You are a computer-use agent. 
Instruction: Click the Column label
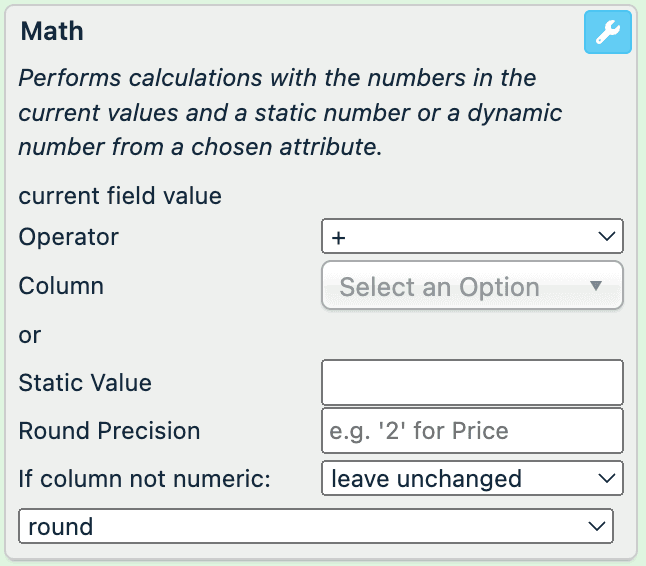tap(61, 286)
